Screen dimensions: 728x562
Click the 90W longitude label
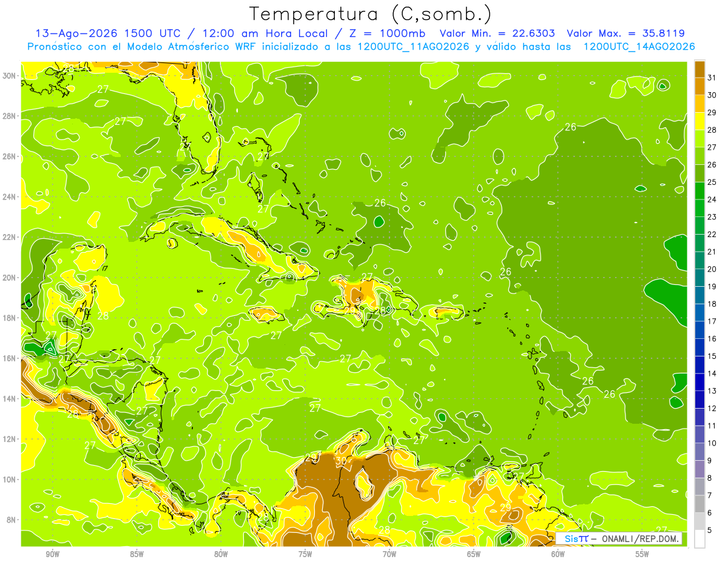point(52,554)
